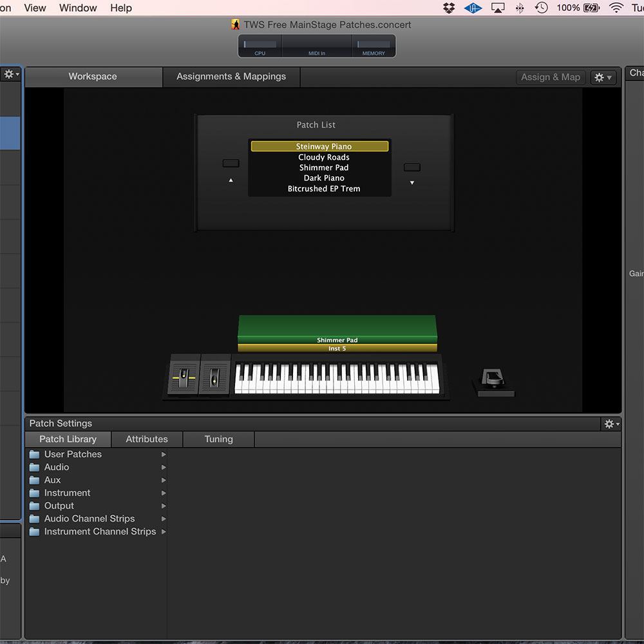Open the Attributes tab
This screenshot has height=644, width=644.
coord(147,439)
